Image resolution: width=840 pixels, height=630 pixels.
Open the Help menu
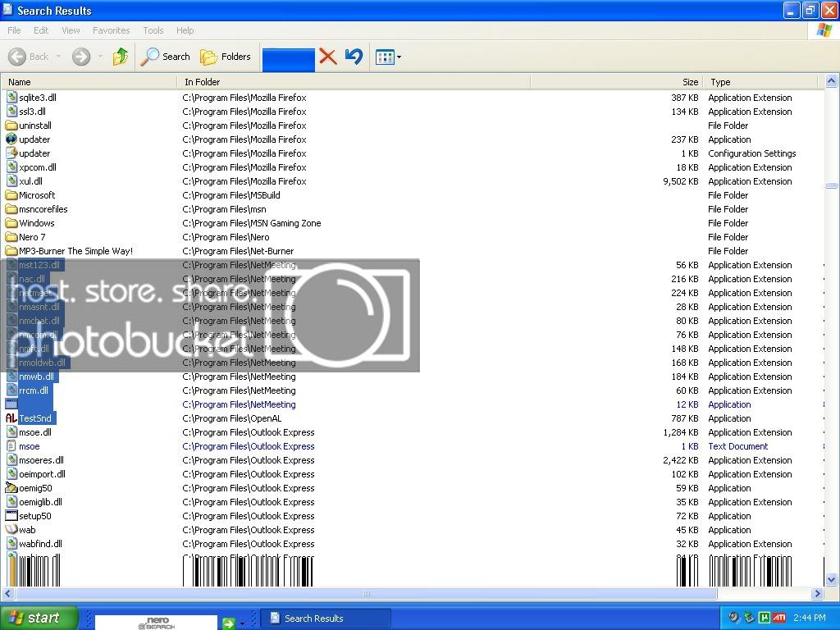point(185,30)
